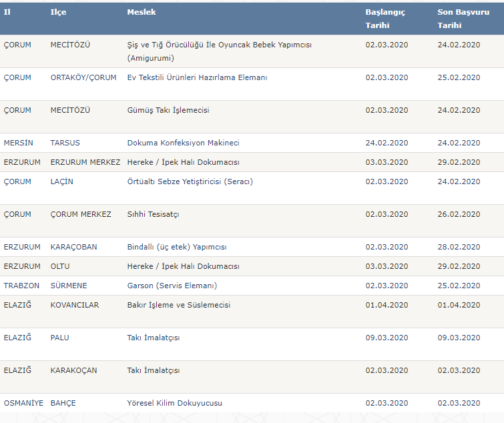
Task: Select Örtüaltı Sebze Yetiştiricisi (Seracı) entry
Action: click(190, 181)
